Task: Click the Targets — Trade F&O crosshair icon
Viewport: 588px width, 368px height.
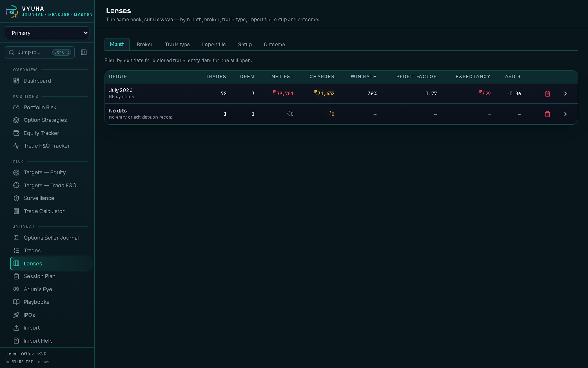Action: coord(16,186)
